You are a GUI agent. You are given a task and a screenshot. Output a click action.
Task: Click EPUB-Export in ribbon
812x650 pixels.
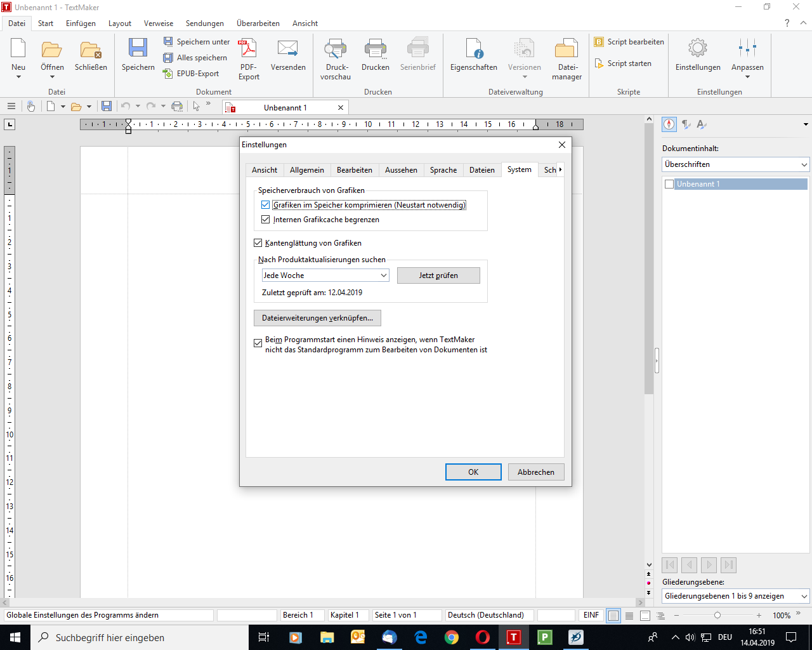coord(191,73)
